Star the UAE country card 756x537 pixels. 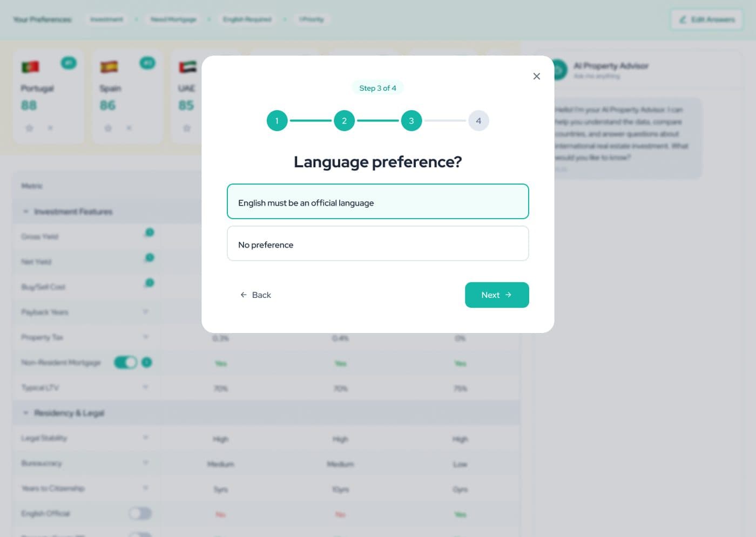[187, 128]
